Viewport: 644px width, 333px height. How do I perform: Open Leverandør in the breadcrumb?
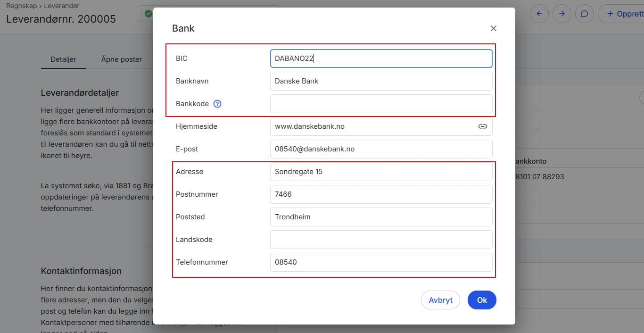pos(62,6)
